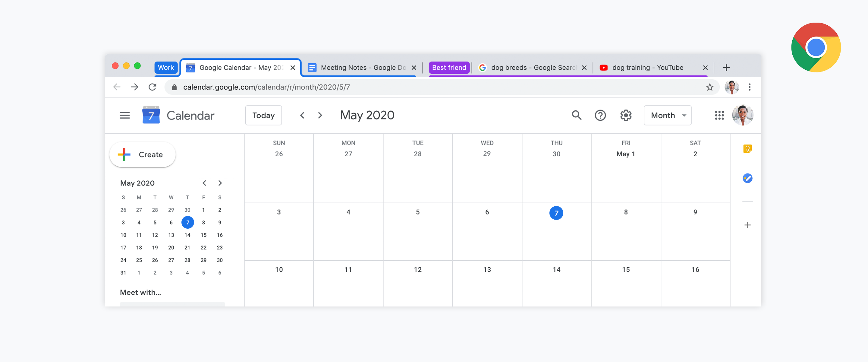Screen dimensions: 868x362
Task: Click the Tasks blue circle icon
Action: (747, 178)
